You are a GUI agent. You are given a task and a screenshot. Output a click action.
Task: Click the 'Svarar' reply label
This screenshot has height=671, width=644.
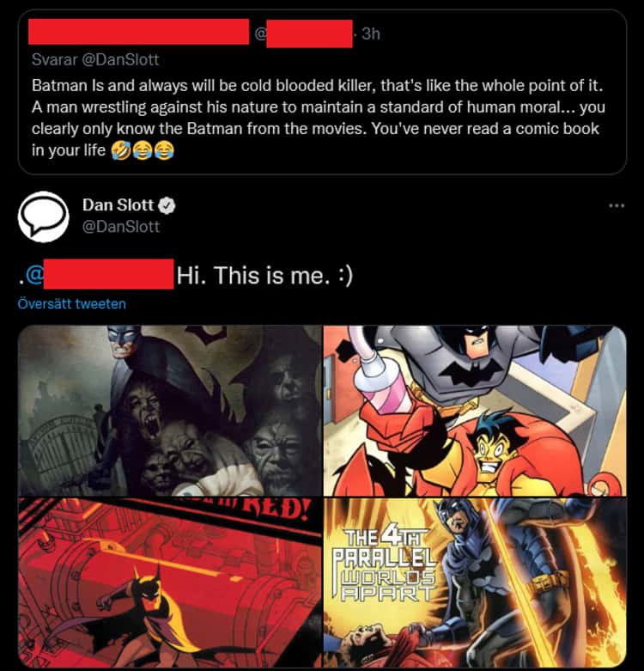pos(54,59)
